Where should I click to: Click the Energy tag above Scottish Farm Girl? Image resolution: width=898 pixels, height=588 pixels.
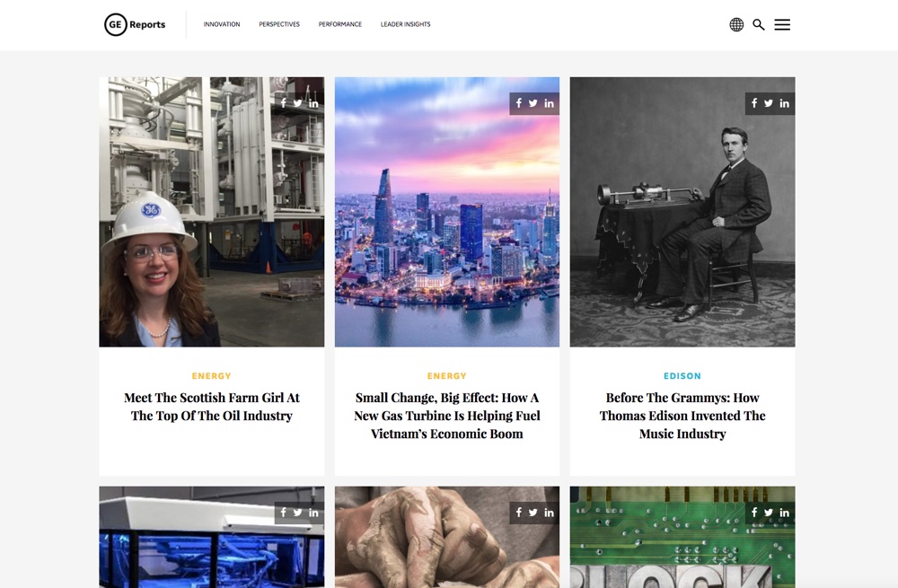[211, 376]
